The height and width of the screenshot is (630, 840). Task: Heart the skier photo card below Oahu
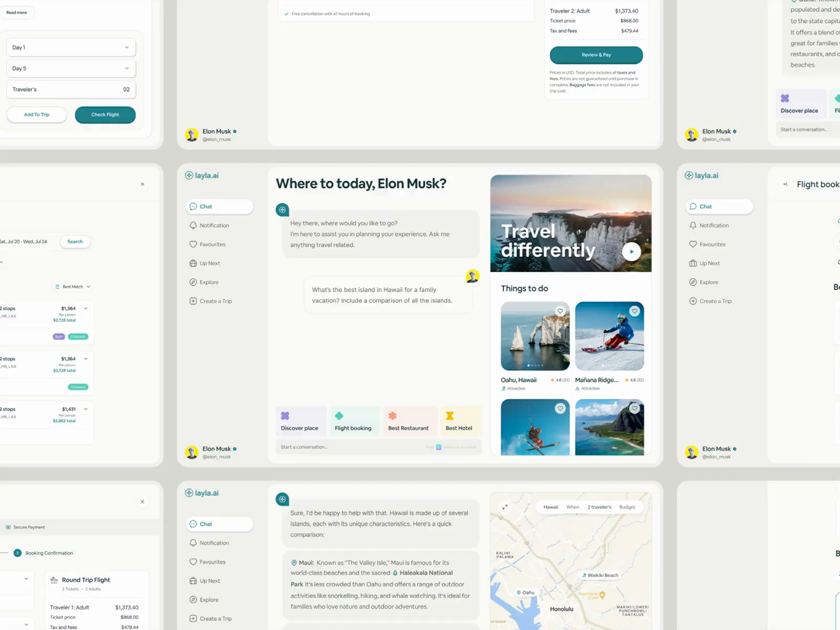coord(560,408)
